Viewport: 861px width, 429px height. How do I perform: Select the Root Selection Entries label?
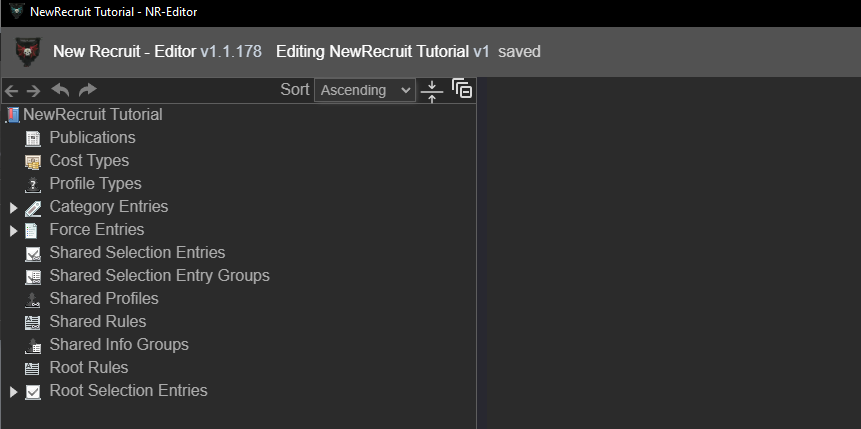(x=128, y=391)
